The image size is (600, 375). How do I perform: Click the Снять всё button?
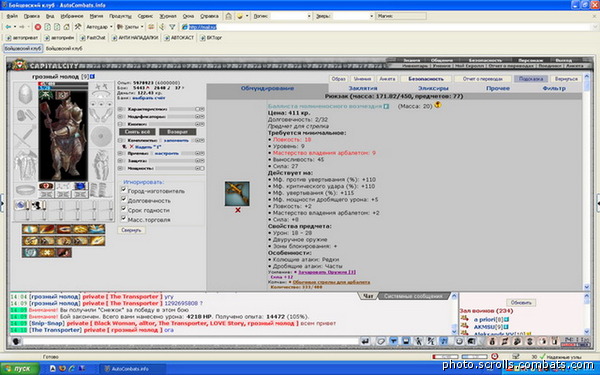pos(137,132)
